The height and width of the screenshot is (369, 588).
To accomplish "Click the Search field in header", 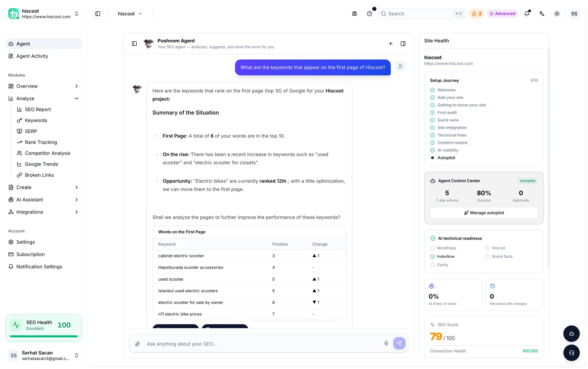I will pos(422,14).
